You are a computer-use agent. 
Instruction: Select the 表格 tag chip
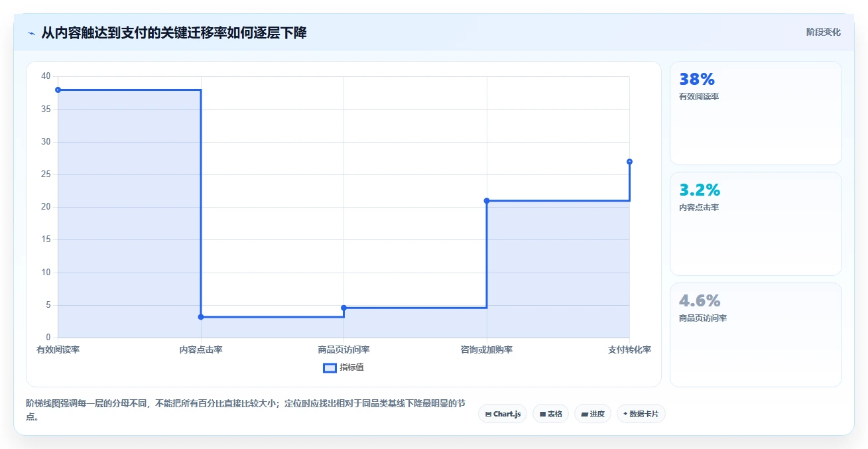tap(551, 414)
